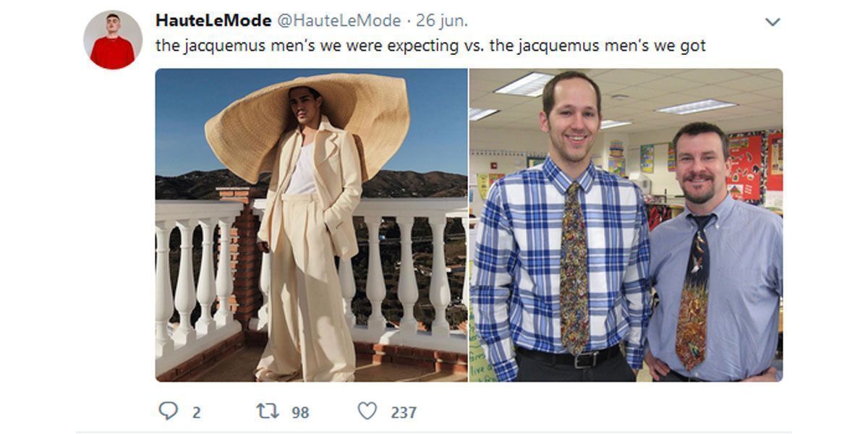Screen dimensions: 868x434
Task: Click the man in the blue plaid shirt
Action: [x=561, y=231]
